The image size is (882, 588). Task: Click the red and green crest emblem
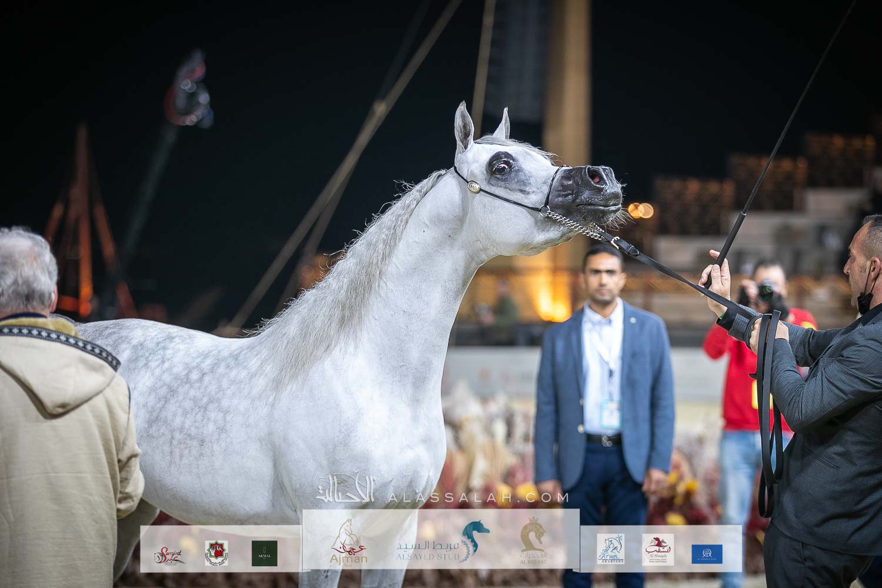pyautogui.click(x=216, y=553)
